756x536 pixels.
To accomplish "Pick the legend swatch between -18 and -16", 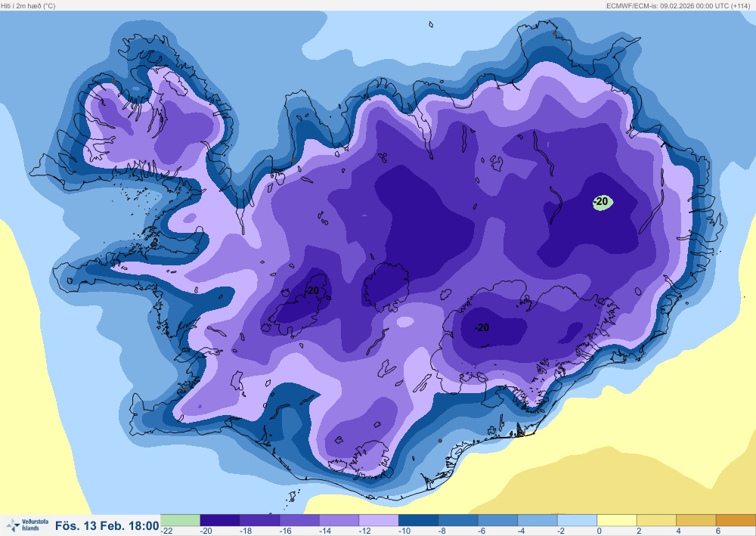I will [259, 520].
